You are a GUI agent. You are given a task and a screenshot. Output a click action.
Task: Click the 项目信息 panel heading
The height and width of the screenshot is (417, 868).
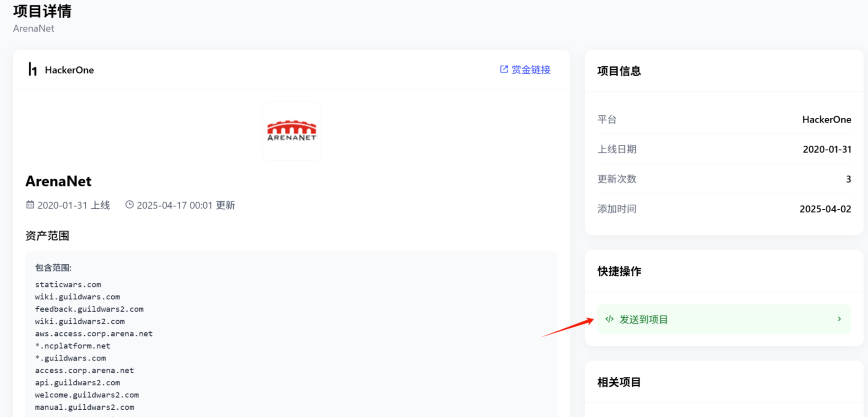click(619, 71)
